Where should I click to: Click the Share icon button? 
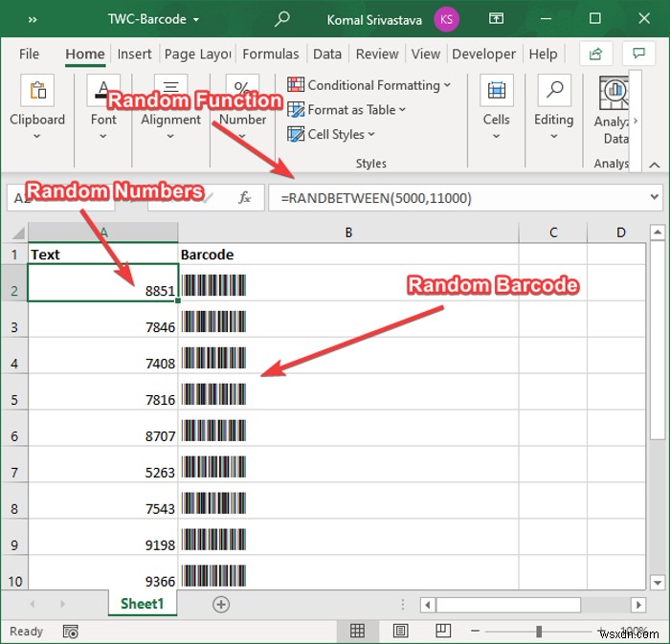[x=595, y=54]
